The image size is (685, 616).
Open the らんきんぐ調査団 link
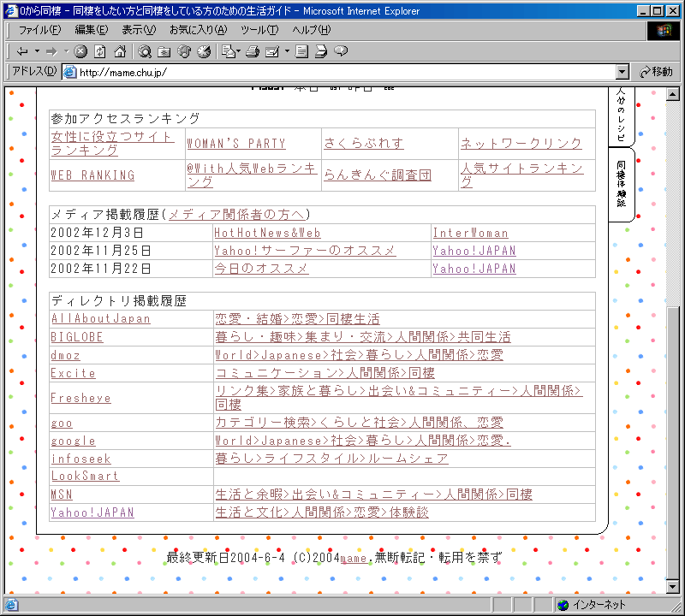pos(378,175)
